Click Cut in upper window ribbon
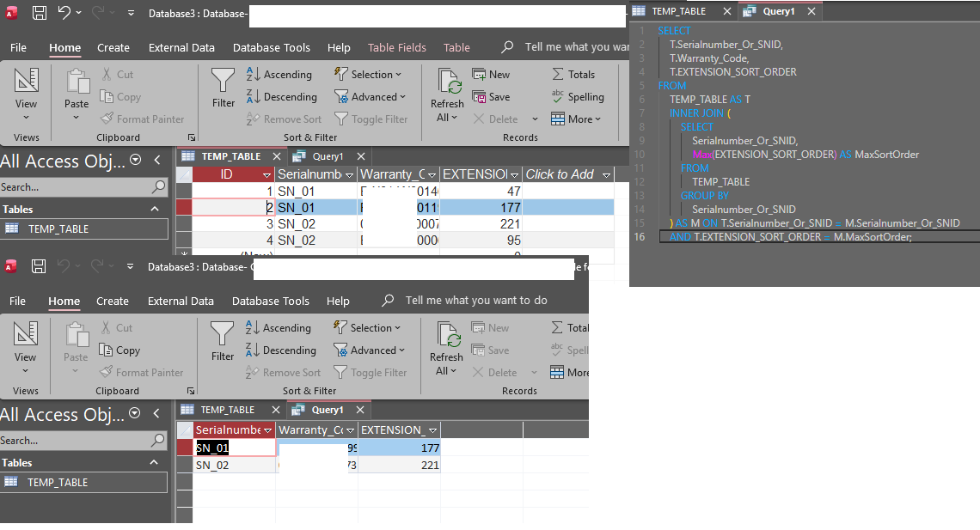980x530 pixels. coord(118,74)
